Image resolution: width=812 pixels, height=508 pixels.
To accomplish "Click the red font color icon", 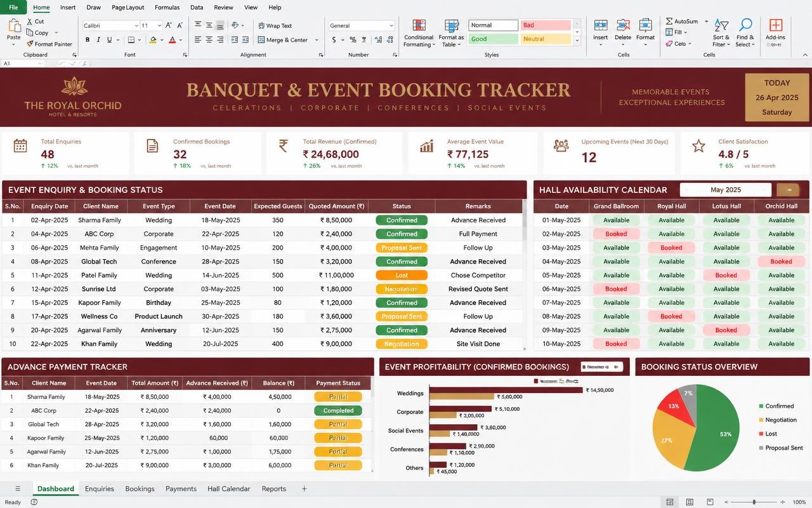I will (x=172, y=40).
